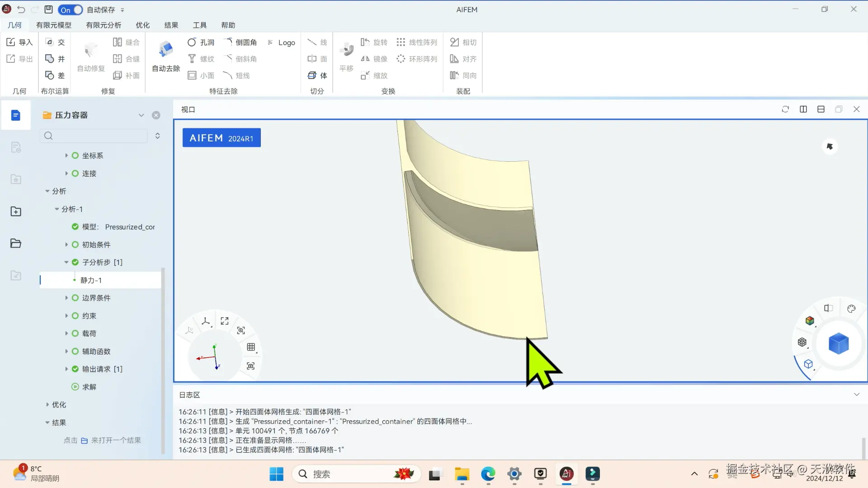Click the 倒圆角 fillet removal tool
The image size is (868, 488).
[x=241, y=42]
